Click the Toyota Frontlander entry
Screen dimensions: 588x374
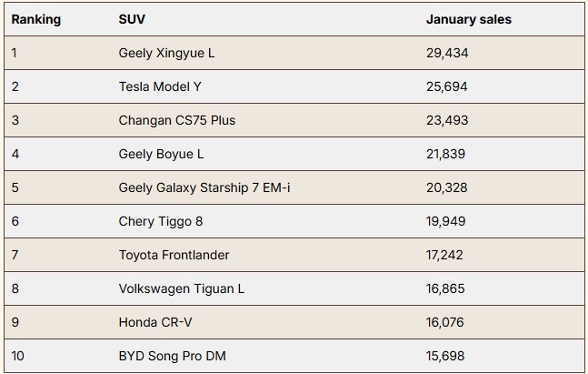click(174, 255)
